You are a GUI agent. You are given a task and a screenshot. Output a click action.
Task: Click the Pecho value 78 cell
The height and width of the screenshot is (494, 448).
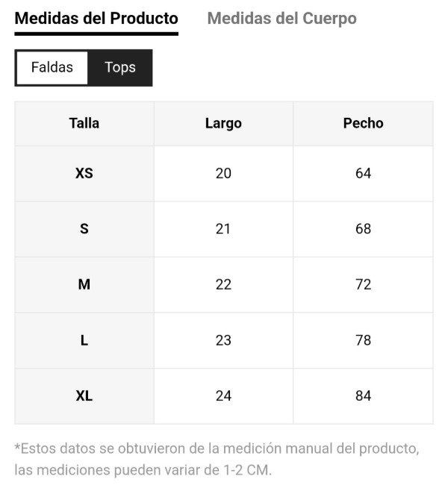[x=363, y=340]
